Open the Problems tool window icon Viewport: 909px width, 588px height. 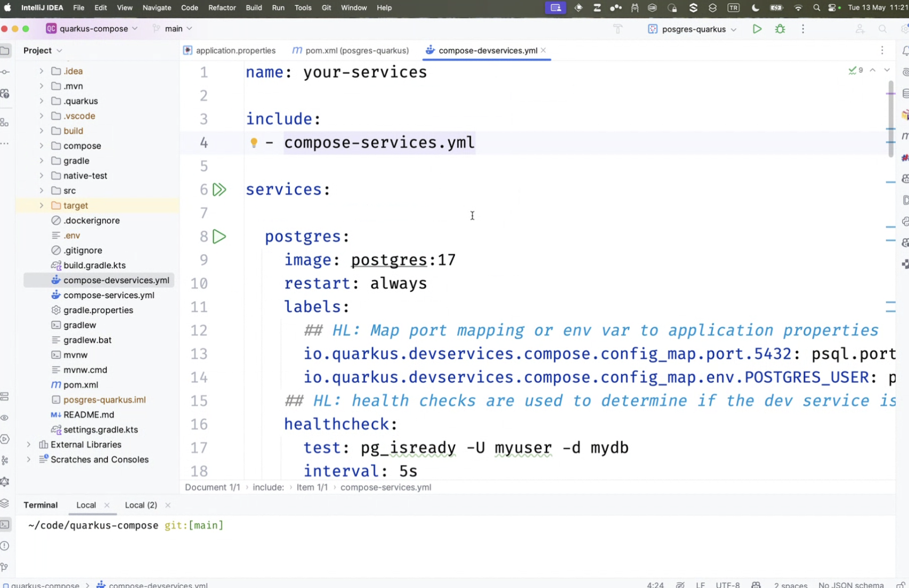coord(5,546)
